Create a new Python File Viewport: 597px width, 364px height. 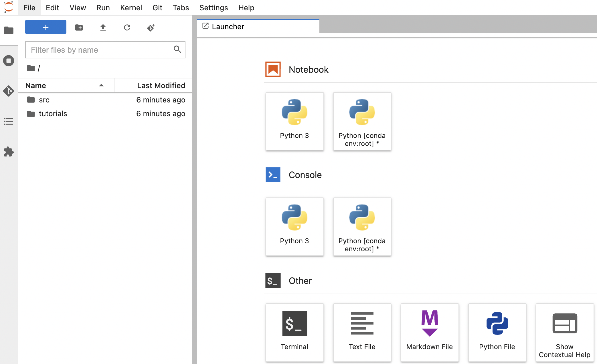tap(497, 333)
